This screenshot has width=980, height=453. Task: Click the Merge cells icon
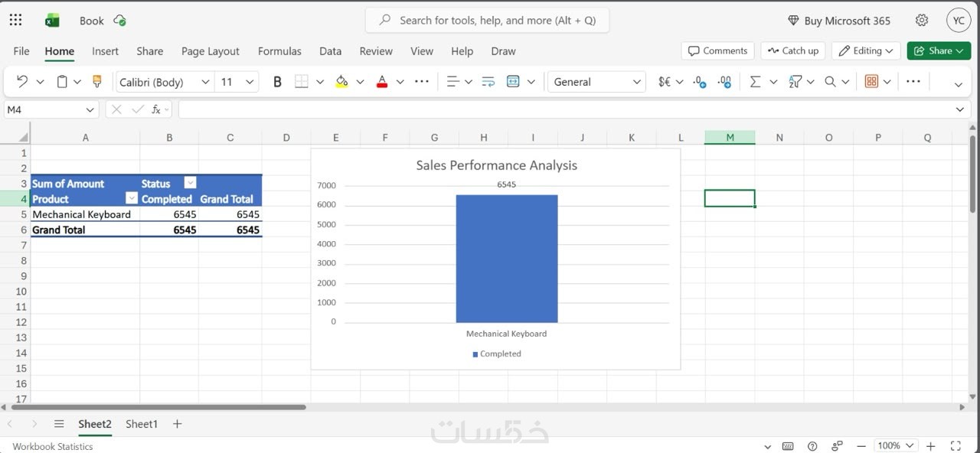(x=513, y=82)
